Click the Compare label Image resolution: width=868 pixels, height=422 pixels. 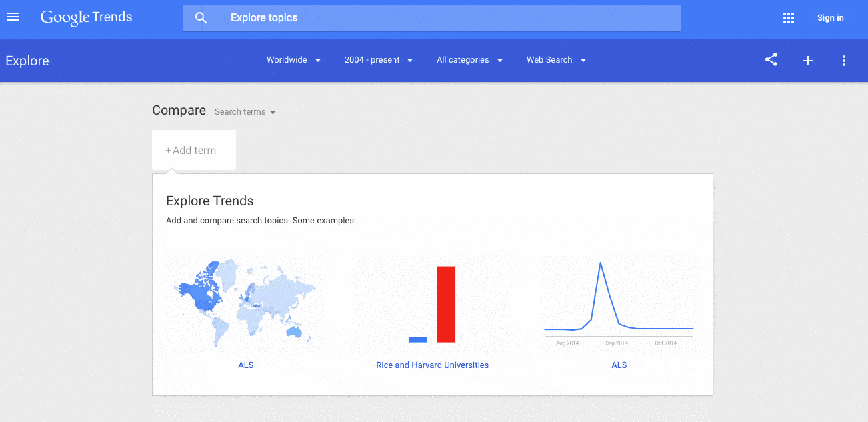(179, 111)
